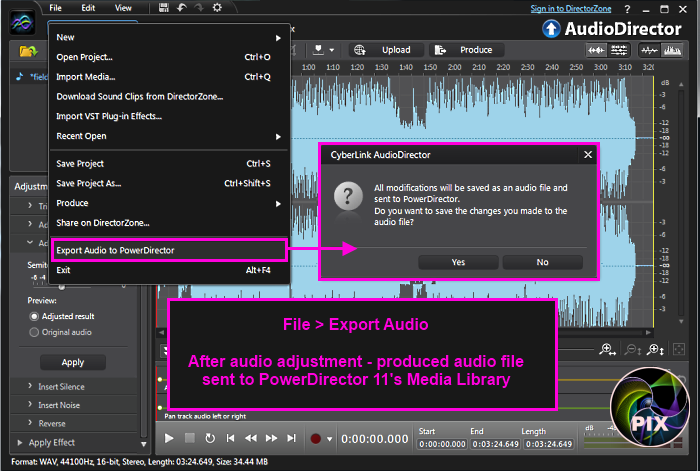The image size is (700, 471).
Task: Click the Length time field
Action: point(549,444)
